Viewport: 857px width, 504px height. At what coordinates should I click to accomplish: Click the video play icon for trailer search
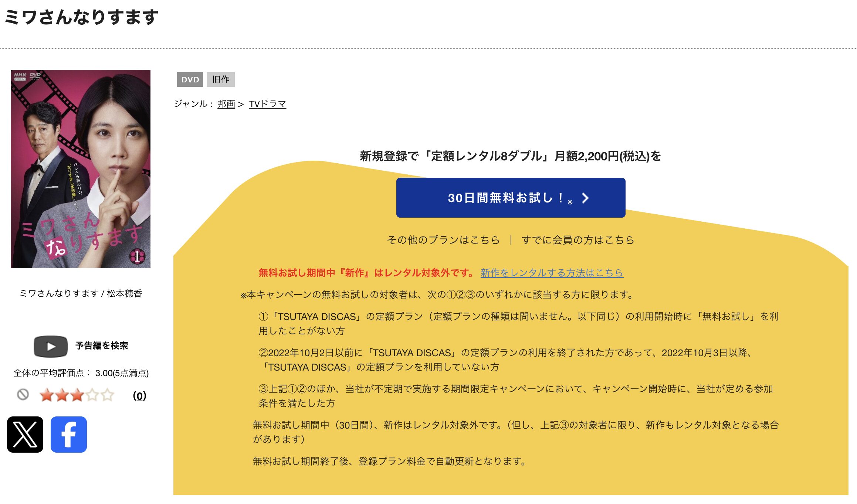pyautogui.click(x=51, y=346)
